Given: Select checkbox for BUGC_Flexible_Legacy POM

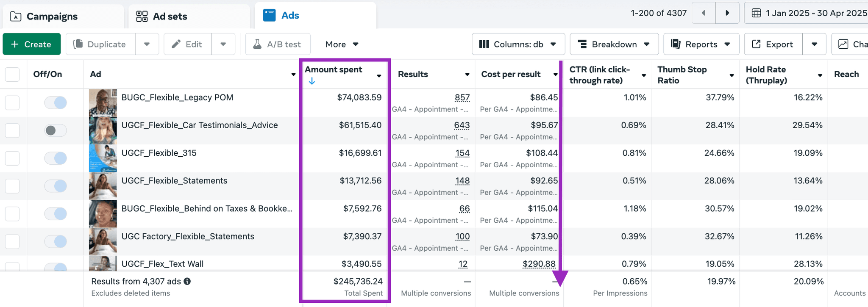Looking at the screenshot, I should coord(12,102).
